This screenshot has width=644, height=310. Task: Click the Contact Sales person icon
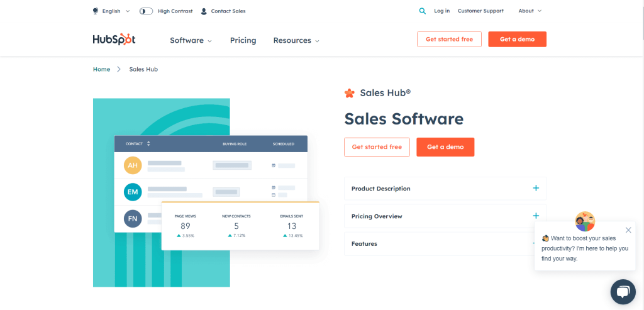(x=204, y=11)
